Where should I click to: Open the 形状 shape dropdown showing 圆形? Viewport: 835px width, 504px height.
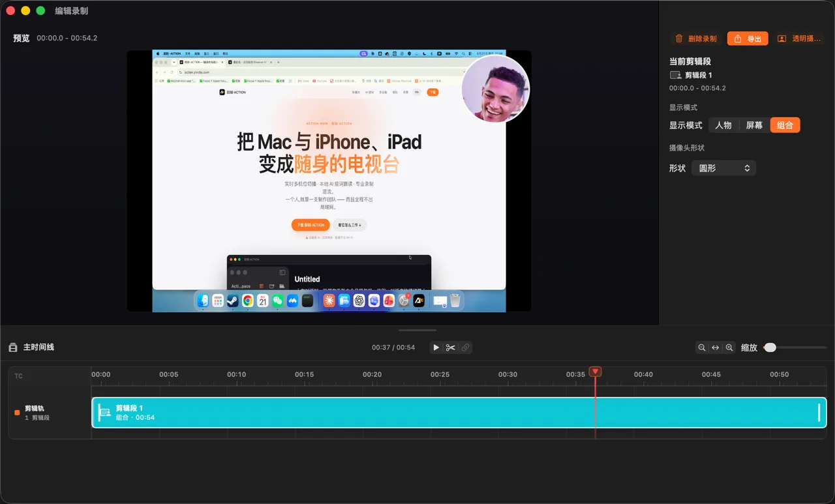723,168
